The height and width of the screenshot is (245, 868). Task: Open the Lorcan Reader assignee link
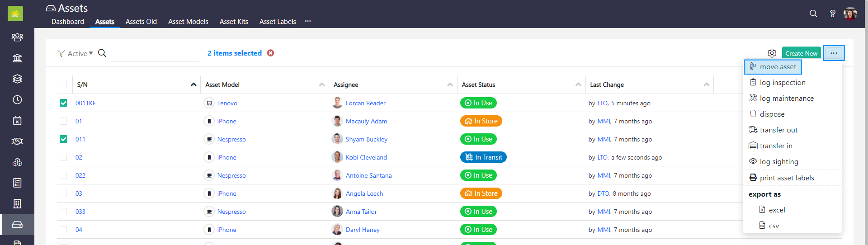[365, 103]
